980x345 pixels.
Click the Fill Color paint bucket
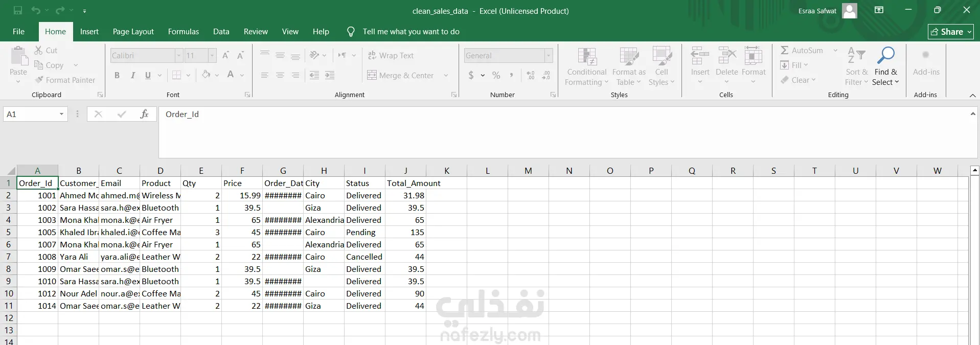[206, 75]
